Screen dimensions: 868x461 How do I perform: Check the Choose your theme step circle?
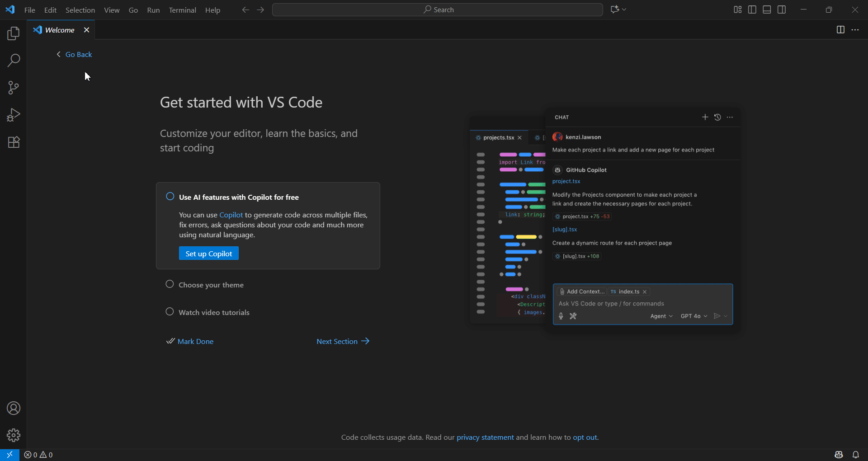tap(170, 284)
